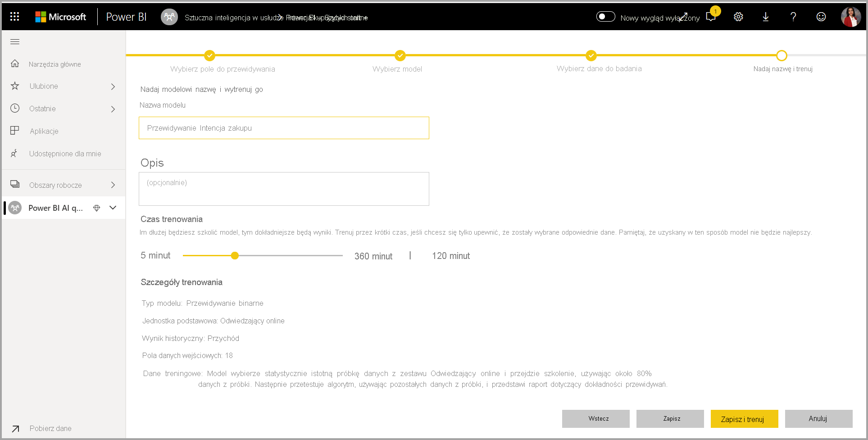Collapse the Power BI AI workspace chevron
This screenshot has width=868, height=440.
coord(113,208)
